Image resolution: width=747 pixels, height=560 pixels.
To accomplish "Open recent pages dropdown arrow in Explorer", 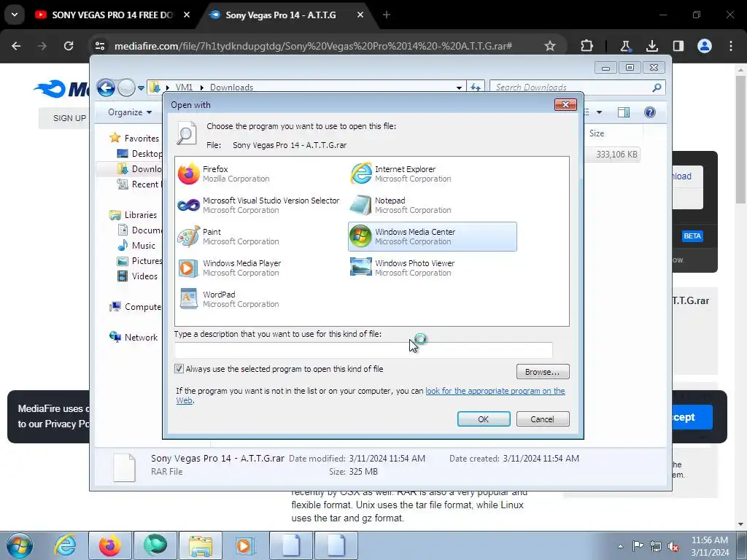I will click(141, 88).
